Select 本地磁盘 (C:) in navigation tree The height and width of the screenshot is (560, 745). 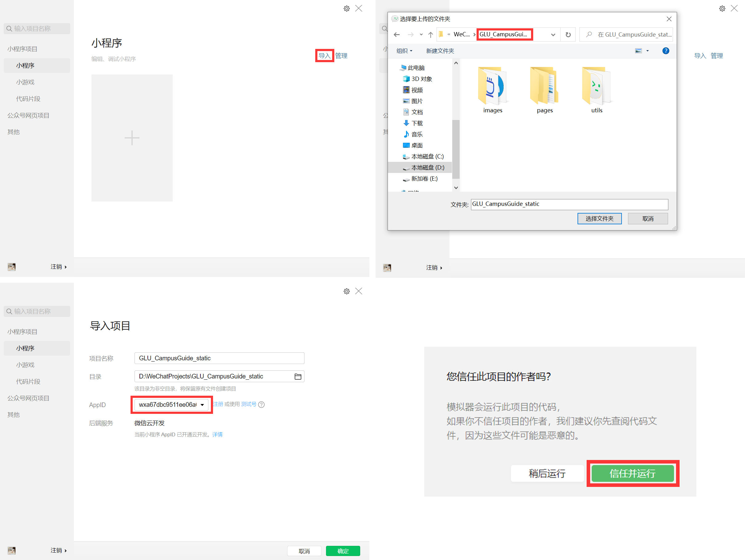coord(427,157)
